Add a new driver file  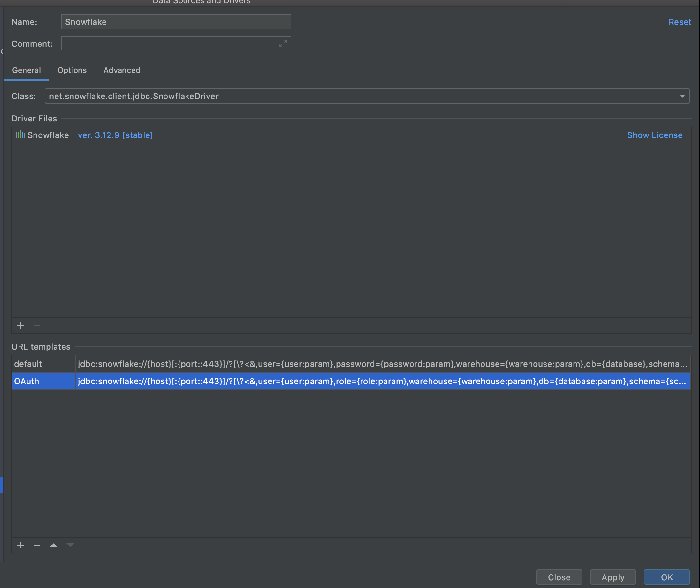pyautogui.click(x=20, y=325)
